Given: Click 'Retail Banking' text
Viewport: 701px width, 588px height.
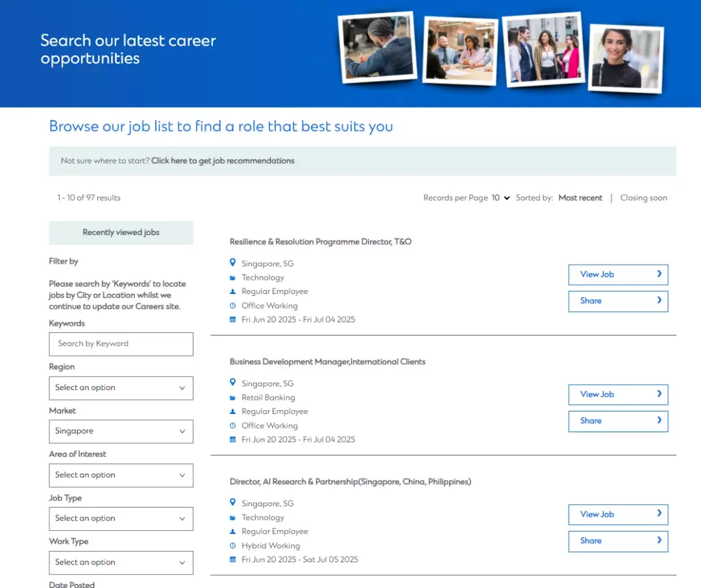Looking at the screenshot, I should pos(268,397).
